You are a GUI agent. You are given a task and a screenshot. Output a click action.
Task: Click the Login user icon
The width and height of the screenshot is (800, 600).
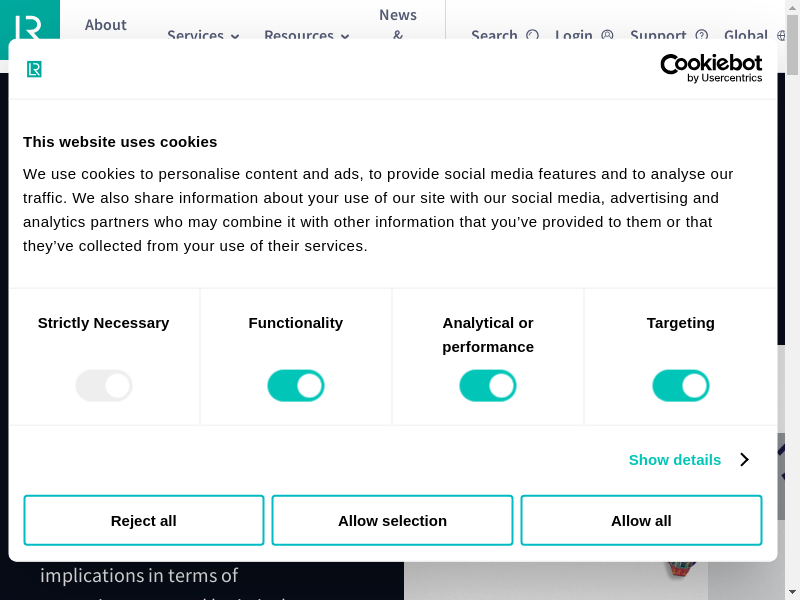(607, 35)
